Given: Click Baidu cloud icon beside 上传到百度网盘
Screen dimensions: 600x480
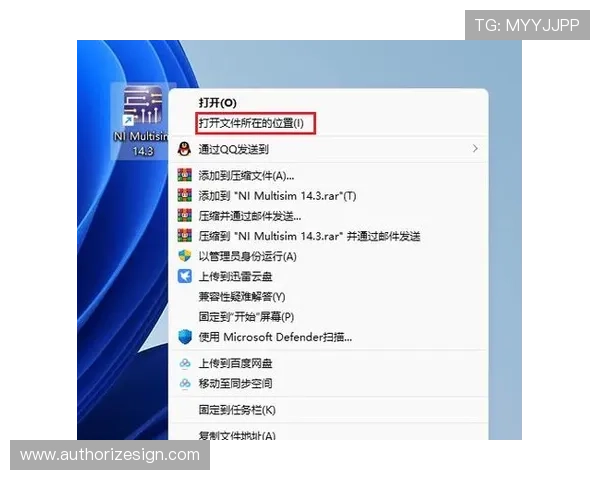Looking at the screenshot, I should 184,363.
